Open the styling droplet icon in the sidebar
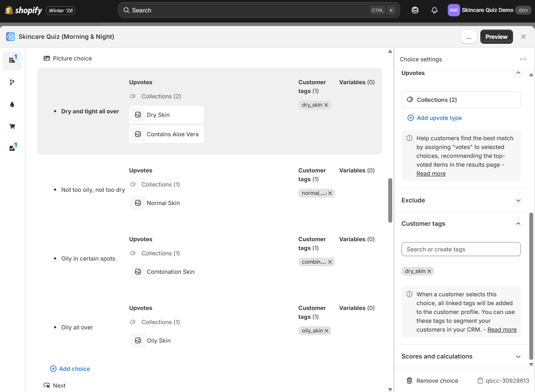Image resolution: width=535 pixels, height=392 pixels. coord(12,104)
